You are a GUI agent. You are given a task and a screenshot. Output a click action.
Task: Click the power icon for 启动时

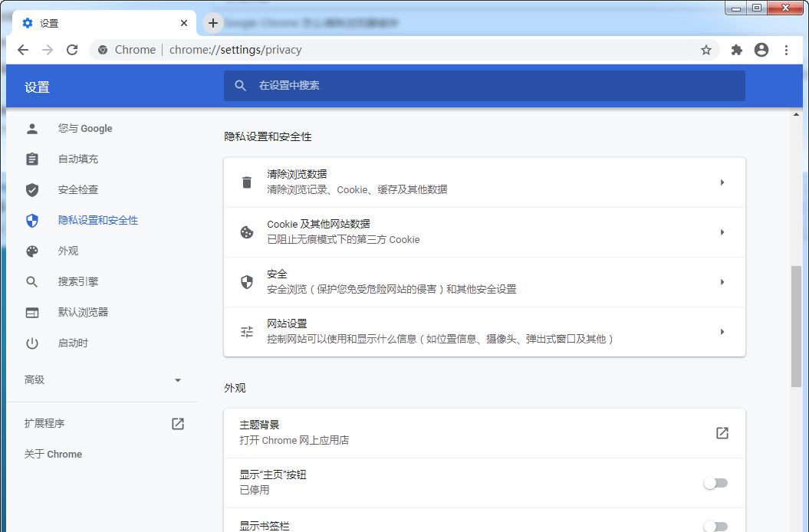tap(32, 343)
